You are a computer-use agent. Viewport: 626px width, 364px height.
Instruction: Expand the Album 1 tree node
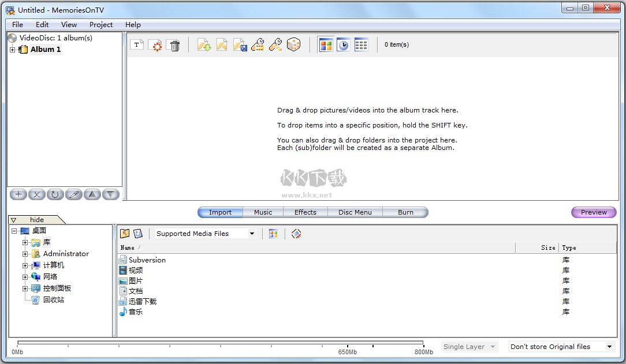(13, 50)
